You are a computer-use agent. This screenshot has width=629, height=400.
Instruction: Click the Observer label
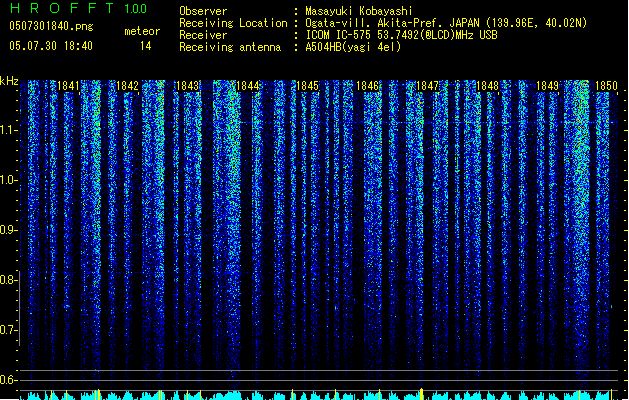coord(203,11)
